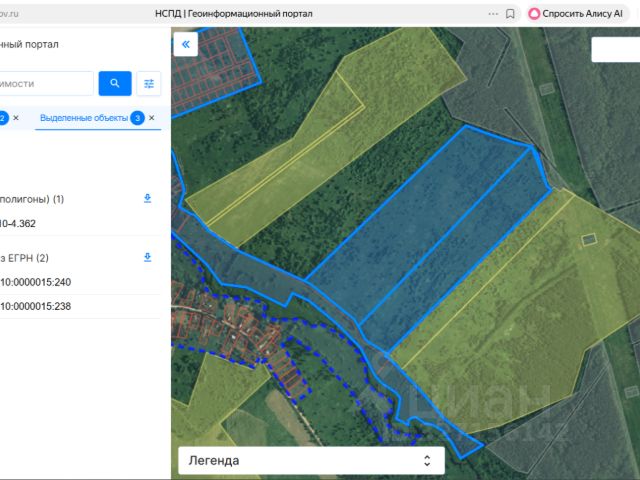Open the search filter settings icon
Screen dimensions: 640x480
(149, 84)
